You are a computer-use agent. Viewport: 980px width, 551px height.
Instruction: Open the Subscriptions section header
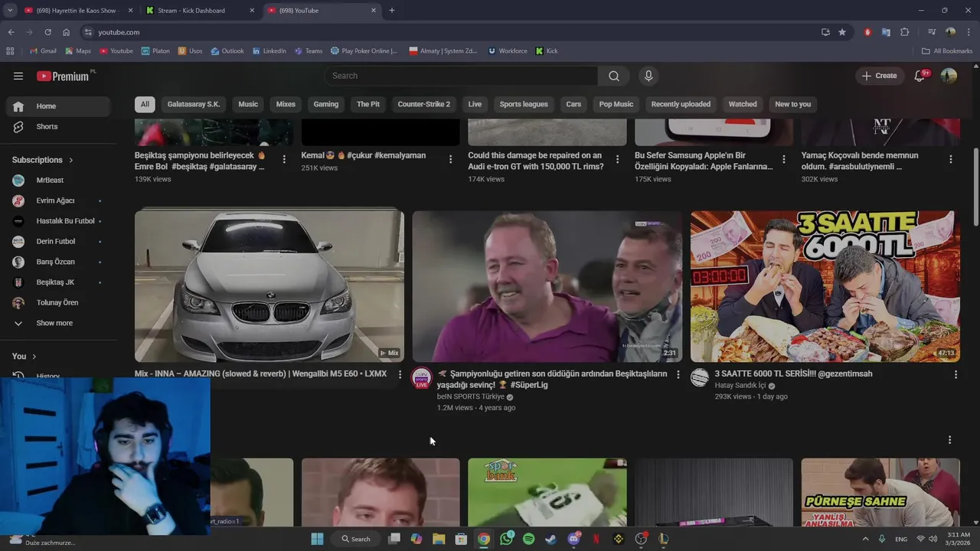coord(43,160)
